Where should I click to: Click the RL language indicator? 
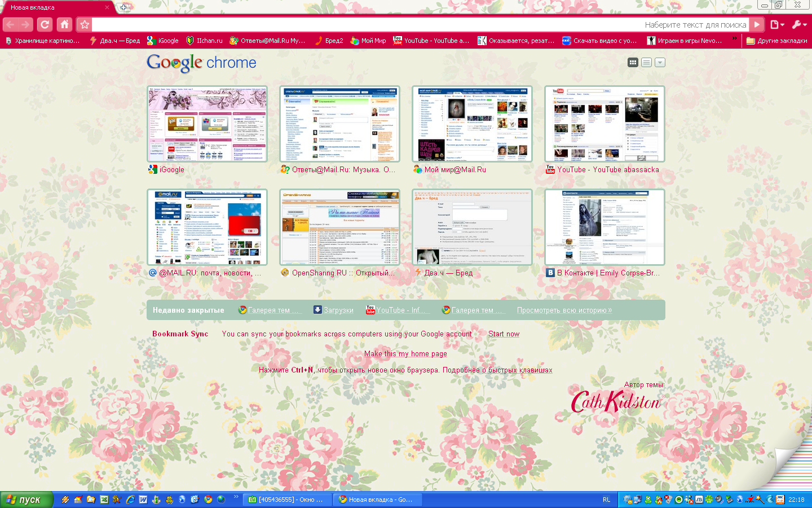[607, 500]
